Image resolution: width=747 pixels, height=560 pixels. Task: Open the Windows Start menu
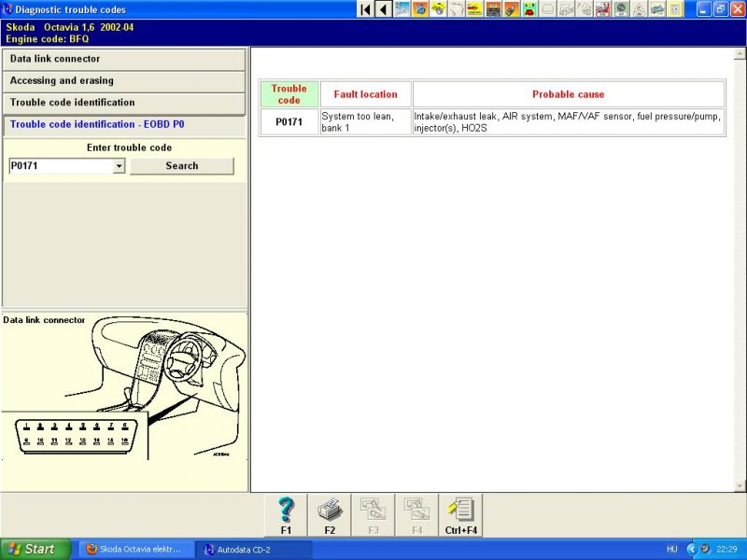pos(35,549)
